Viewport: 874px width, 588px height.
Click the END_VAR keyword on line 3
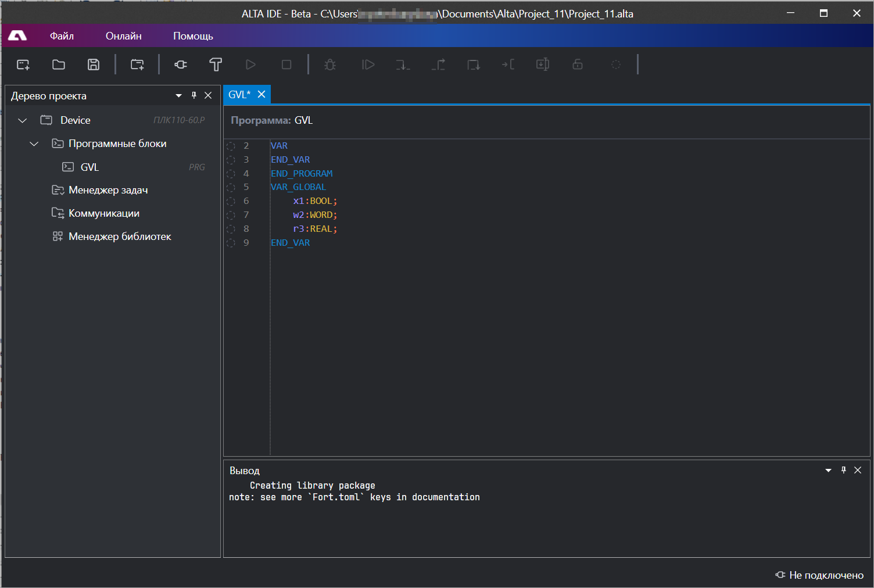pos(291,160)
